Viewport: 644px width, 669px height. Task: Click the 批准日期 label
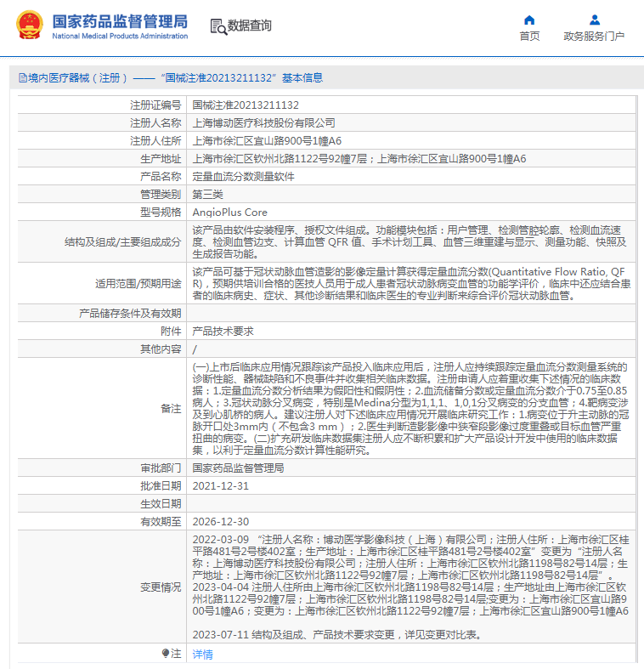[161, 486]
